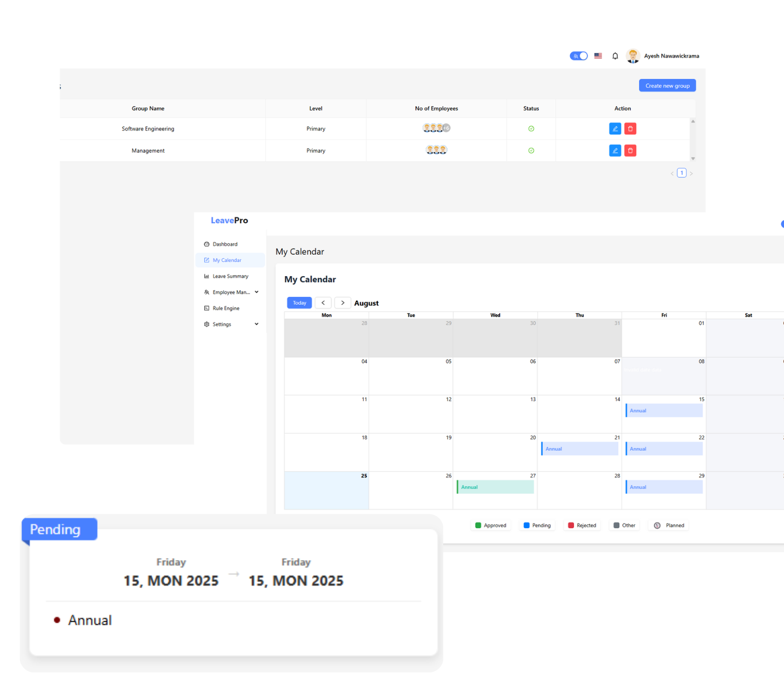
Task: Edit the Management group
Action: click(615, 151)
